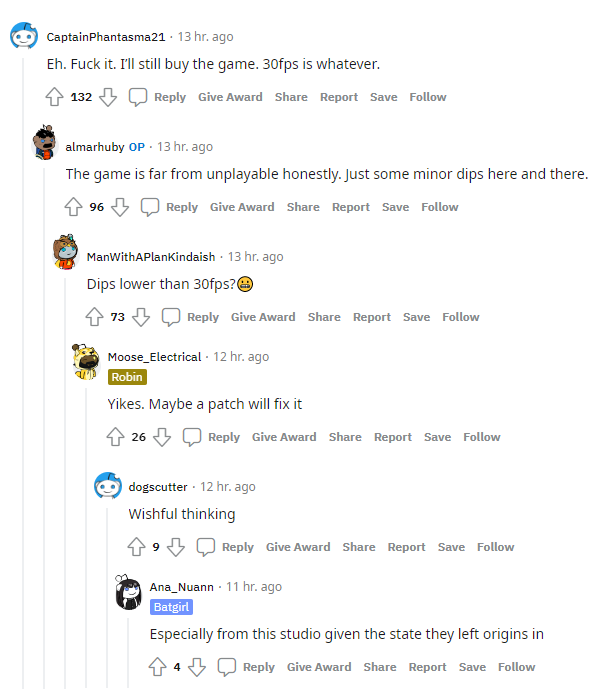Upvote CaptainPhantasma21's comment
Screen dimensions: 609x689
click(54, 97)
